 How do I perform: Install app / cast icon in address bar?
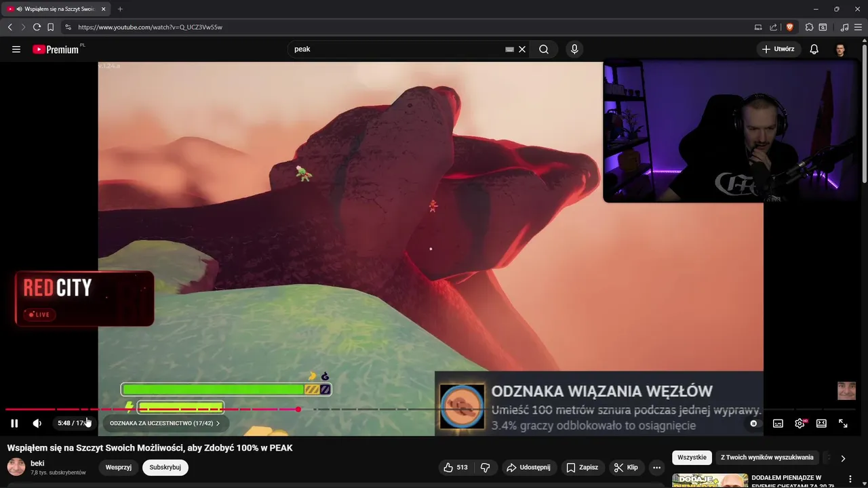point(758,27)
